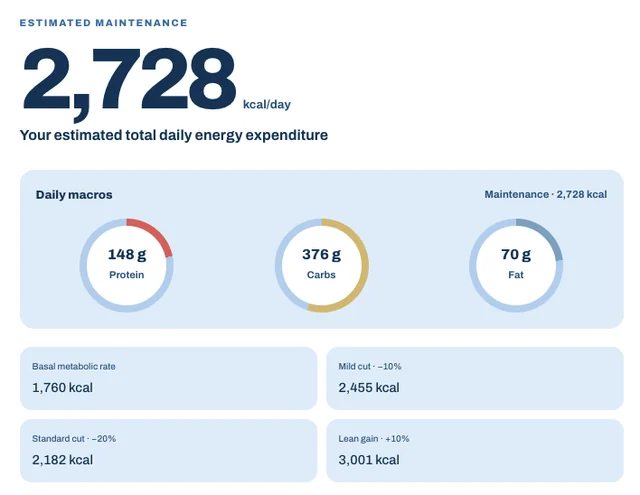Click 'Maintenance · 2,728 kcal' label
Image resolution: width=640 pixels, height=495 pixels.
tap(546, 194)
